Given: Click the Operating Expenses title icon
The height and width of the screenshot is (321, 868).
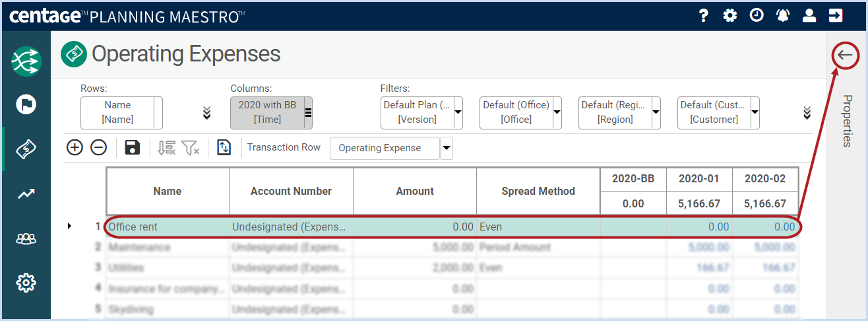Looking at the screenshot, I should [74, 54].
